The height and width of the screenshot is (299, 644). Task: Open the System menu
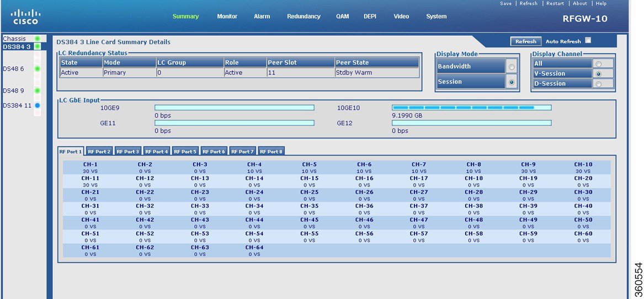click(x=436, y=17)
